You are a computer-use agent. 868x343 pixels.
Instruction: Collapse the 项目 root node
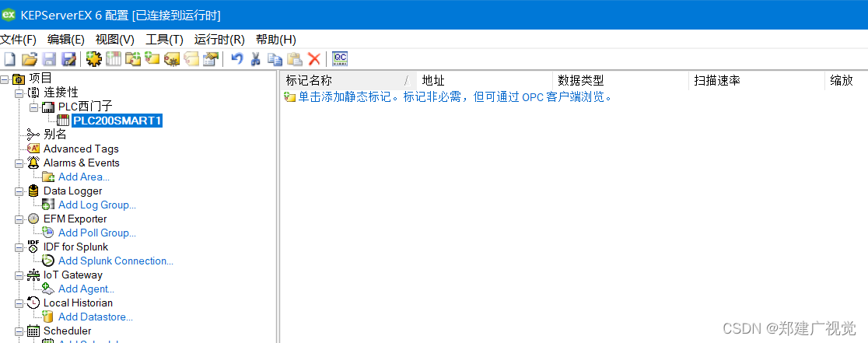(4, 79)
